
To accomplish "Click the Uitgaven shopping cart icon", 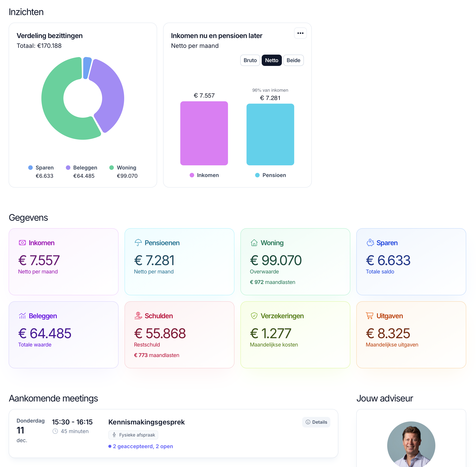I will [x=369, y=316].
